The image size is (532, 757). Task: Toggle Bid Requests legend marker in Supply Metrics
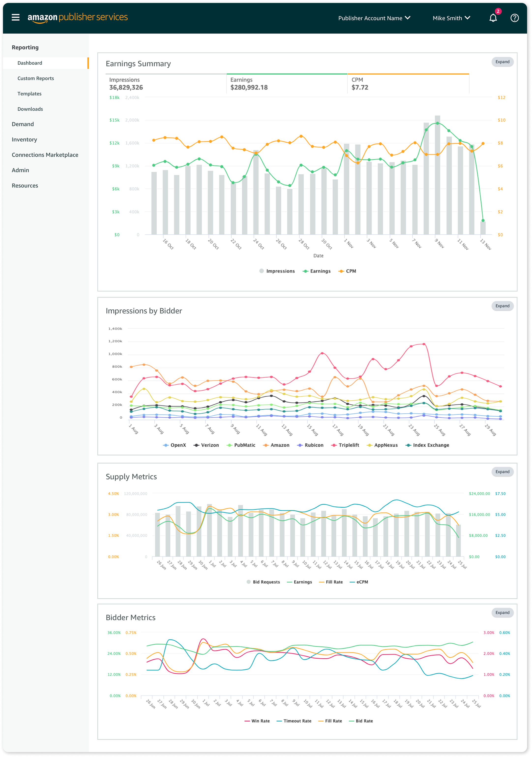click(249, 582)
